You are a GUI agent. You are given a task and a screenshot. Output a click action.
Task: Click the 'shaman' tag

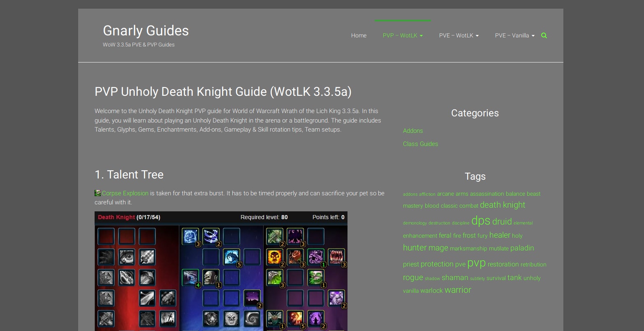point(455,278)
